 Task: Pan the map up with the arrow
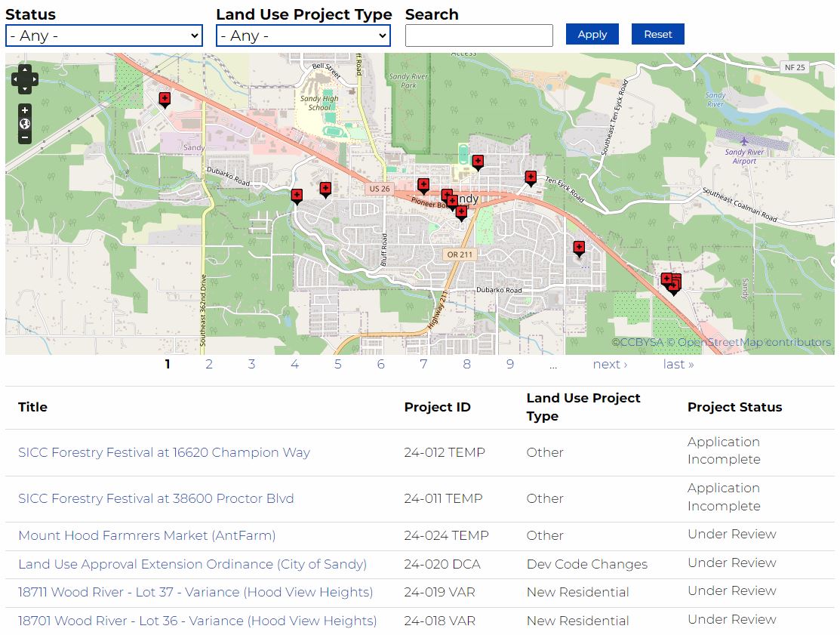click(24, 70)
